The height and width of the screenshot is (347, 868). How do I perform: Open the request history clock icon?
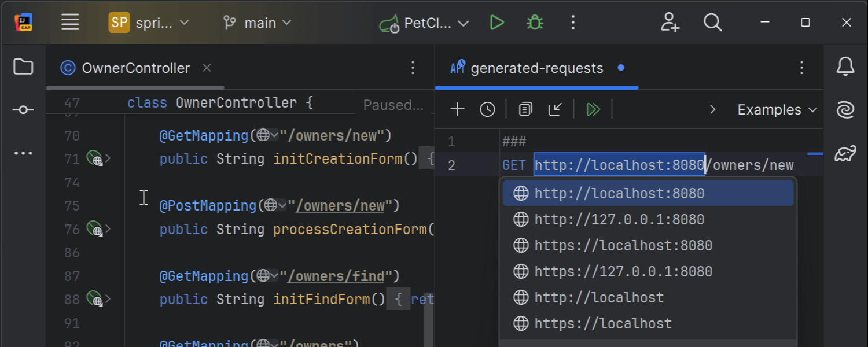[487, 109]
